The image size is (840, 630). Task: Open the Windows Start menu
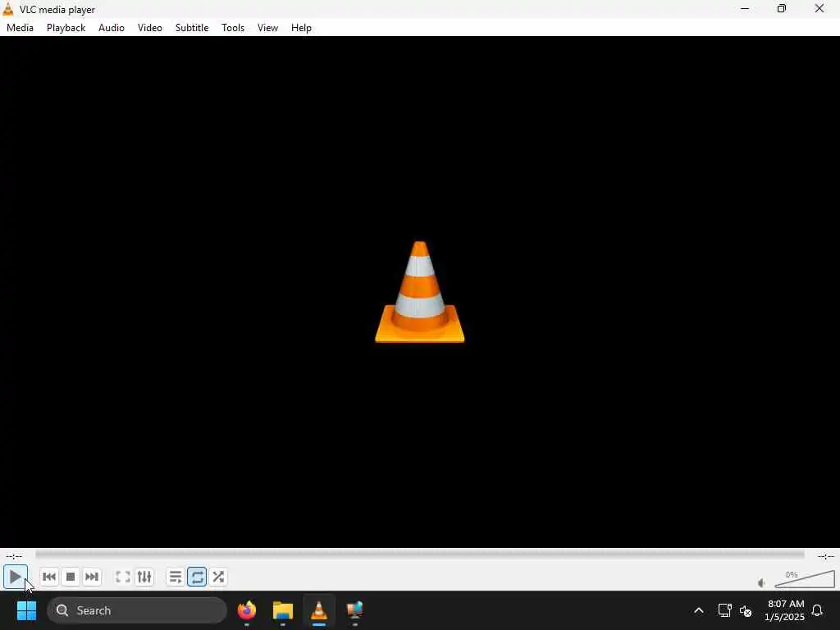(26, 610)
